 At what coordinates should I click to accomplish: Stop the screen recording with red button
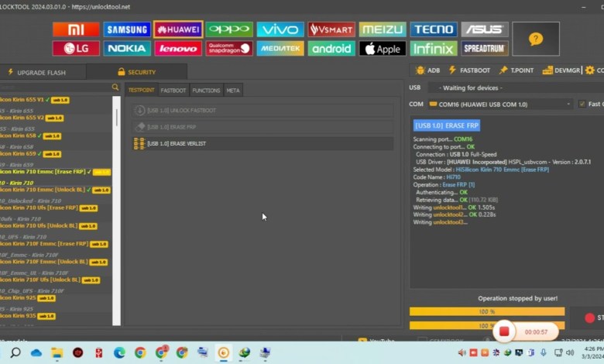503,331
